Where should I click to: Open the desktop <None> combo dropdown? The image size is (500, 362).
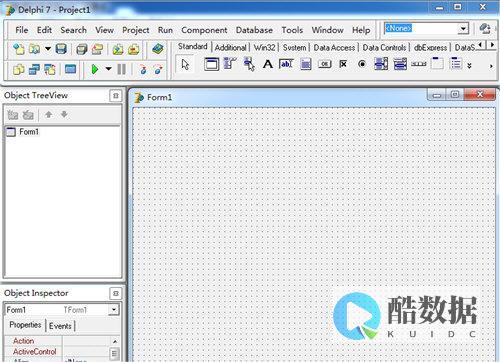[463, 29]
